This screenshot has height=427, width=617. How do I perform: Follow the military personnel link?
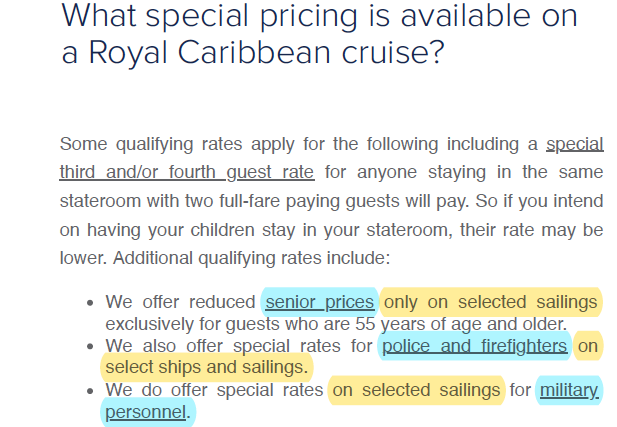point(146,411)
